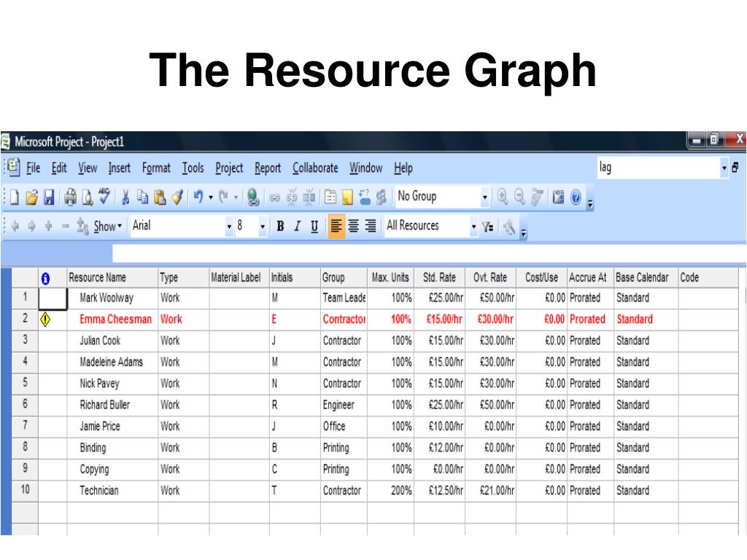747x560 pixels.
Task: Click the help search field containing lag
Action: pyautogui.click(x=658, y=168)
